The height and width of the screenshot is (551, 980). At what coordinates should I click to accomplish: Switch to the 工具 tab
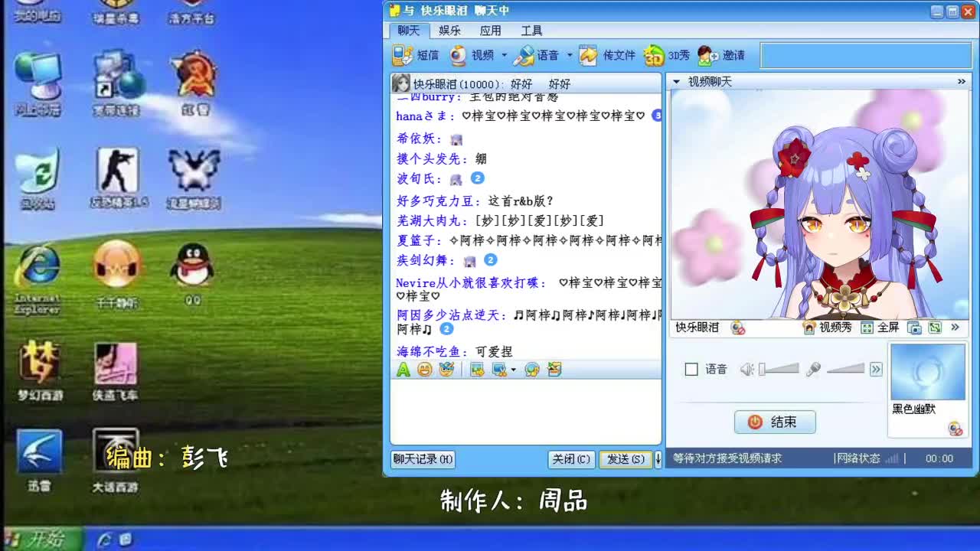(531, 31)
